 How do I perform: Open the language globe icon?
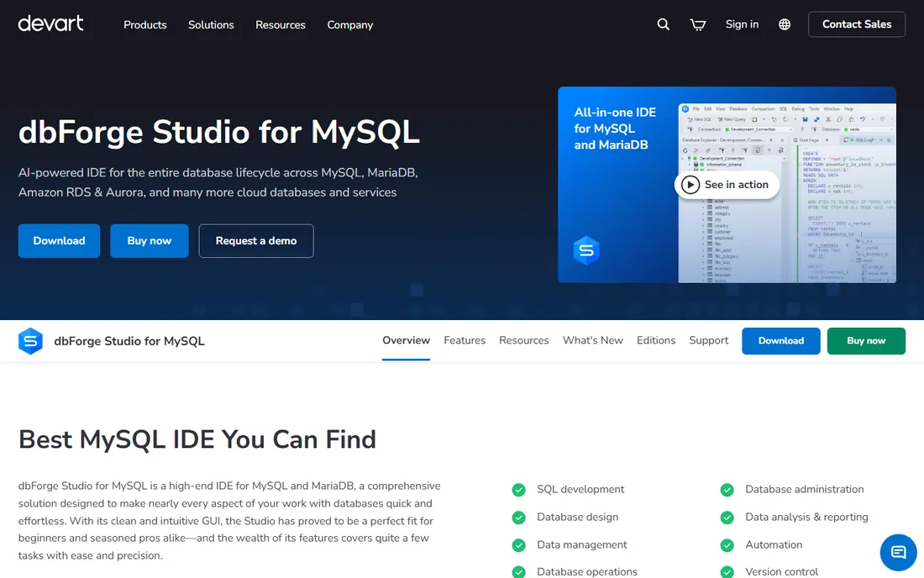[x=785, y=24]
